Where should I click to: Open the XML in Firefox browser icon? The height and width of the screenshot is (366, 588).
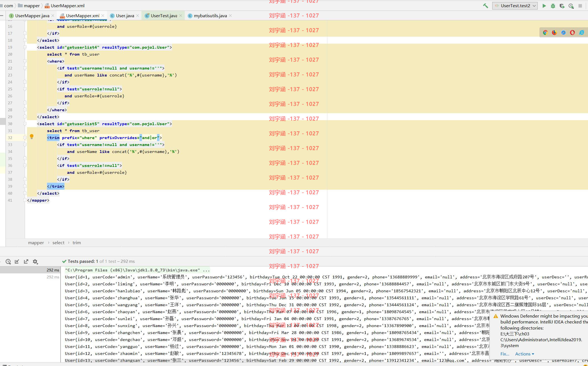(x=554, y=33)
